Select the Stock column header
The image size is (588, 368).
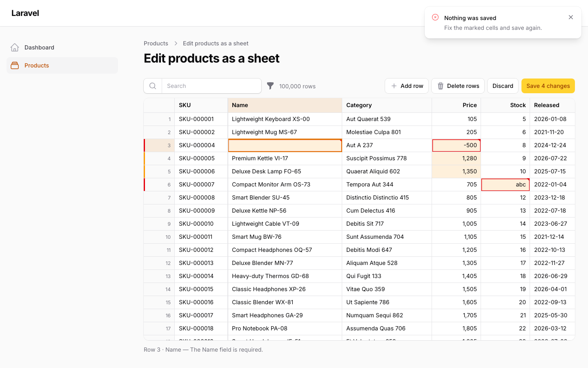pos(506,105)
